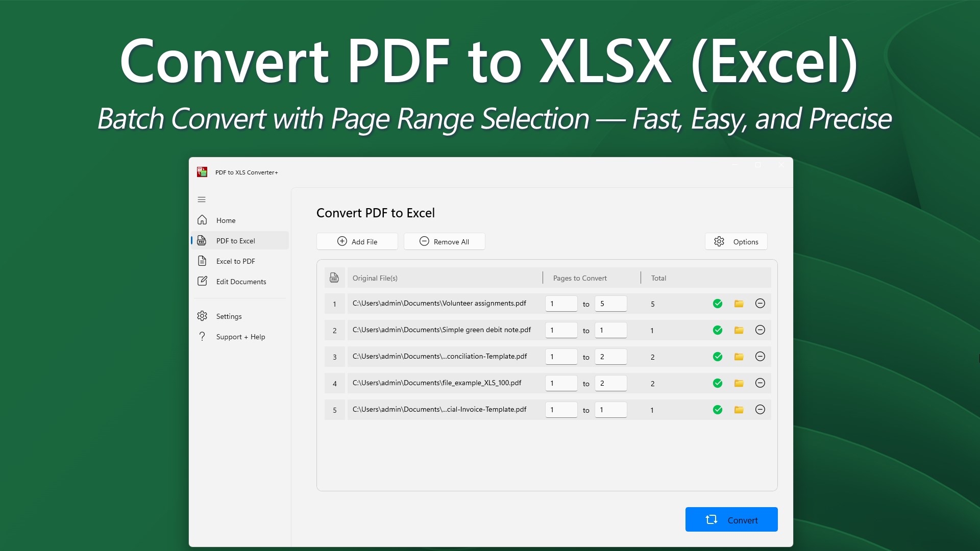Open output folder for Volunteer assignments.pdf
Viewport: 980px width, 551px height.
click(x=739, y=304)
